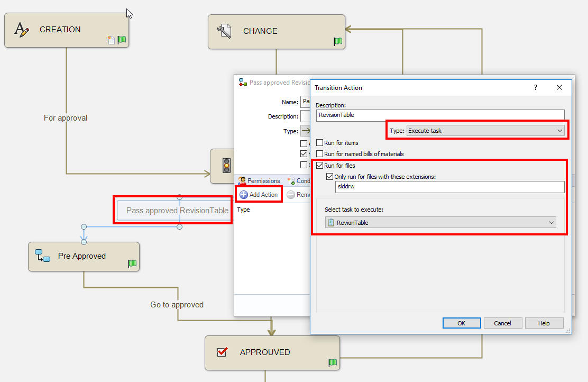Click the CHANGE state wrench icon
Viewport: 588px width, 382px height.
225,31
